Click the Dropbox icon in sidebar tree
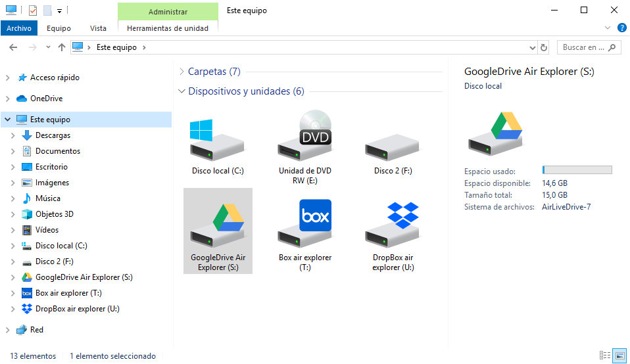The height and width of the screenshot is (364, 630). click(x=27, y=309)
